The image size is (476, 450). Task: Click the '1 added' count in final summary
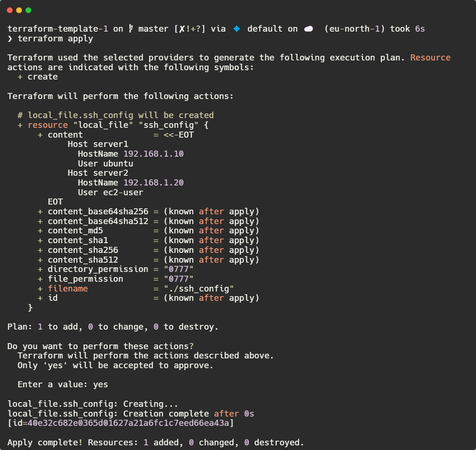pyautogui.click(x=163, y=443)
